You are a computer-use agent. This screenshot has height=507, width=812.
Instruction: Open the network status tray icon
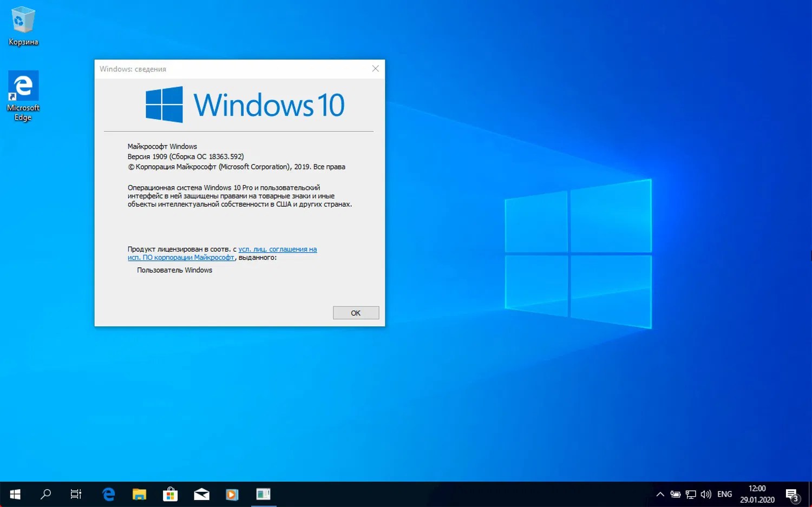click(691, 494)
